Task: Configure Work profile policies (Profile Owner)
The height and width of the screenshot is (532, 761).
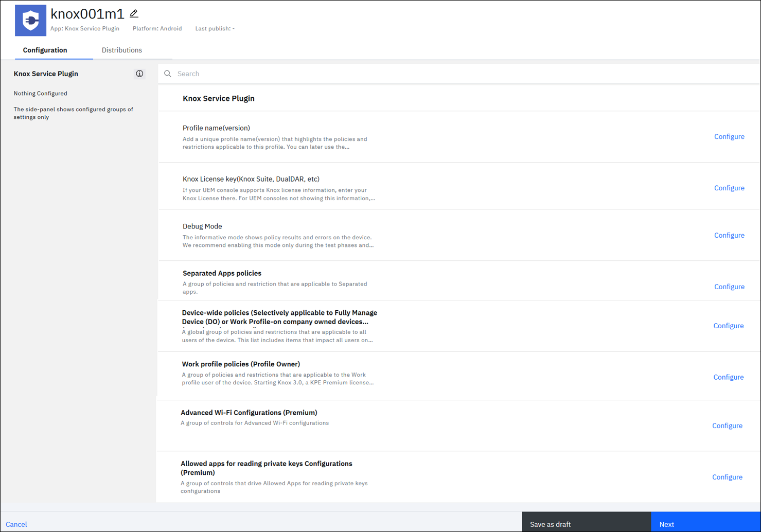Action: [x=728, y=377]
